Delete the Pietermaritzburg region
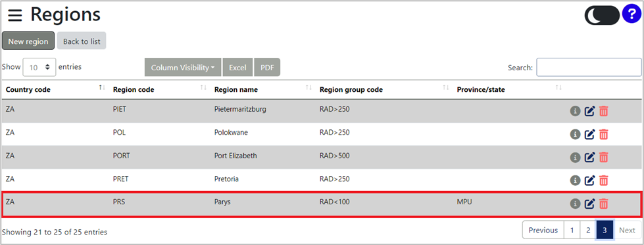This screenshot has width=644, height=245. 603,111
